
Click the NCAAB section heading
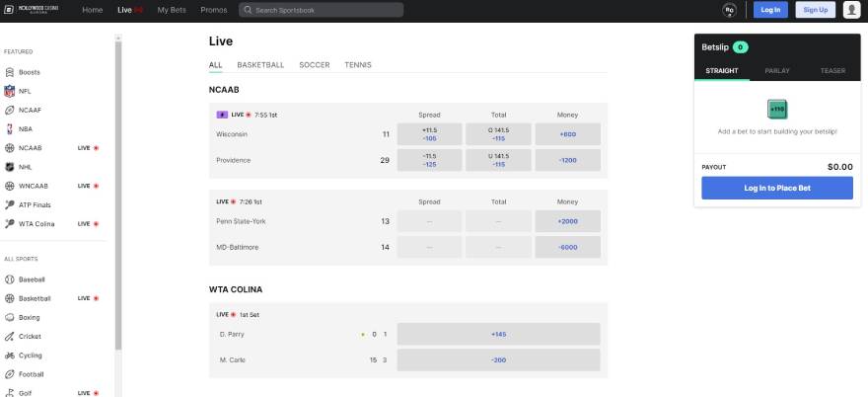224,90
